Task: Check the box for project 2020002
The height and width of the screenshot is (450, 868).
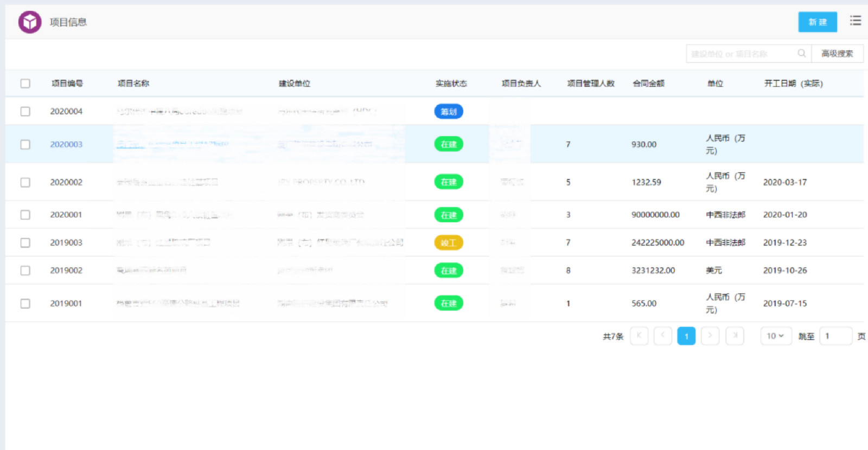Action: (x=25, y=182)
